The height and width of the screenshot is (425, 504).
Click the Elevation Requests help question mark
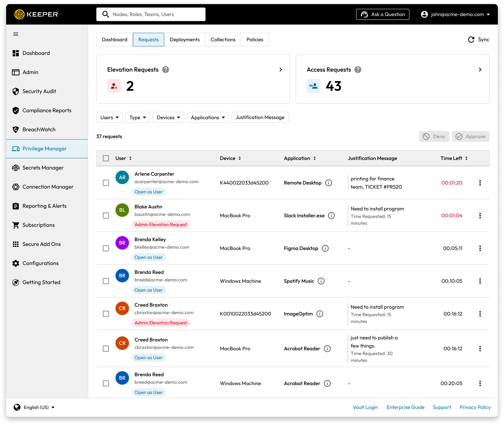point(165,70)
